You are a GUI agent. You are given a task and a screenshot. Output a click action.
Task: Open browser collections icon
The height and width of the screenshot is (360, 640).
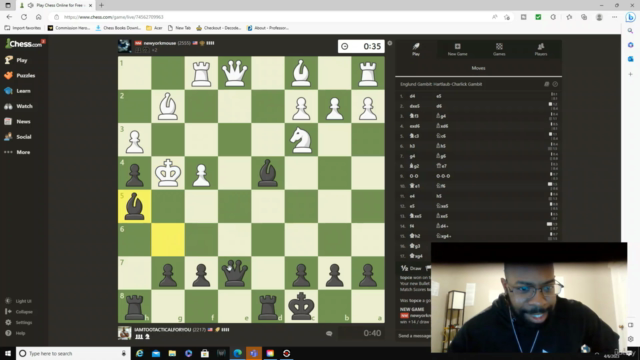tap(584, 17)
